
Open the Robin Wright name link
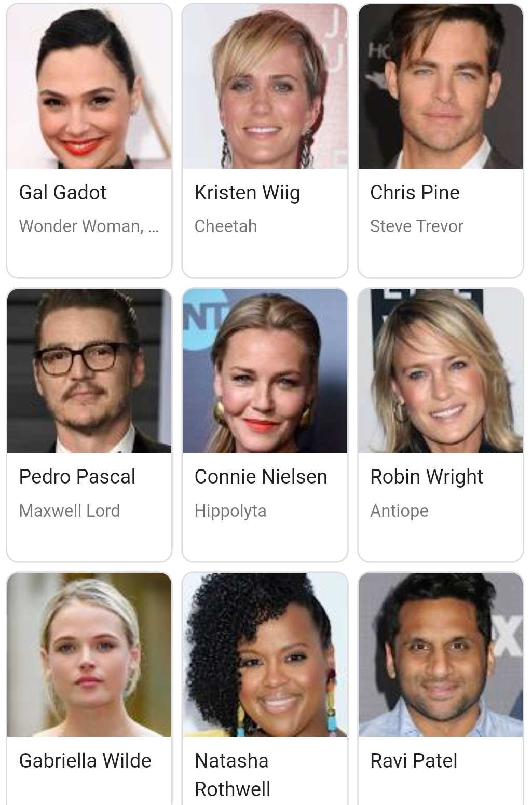pyautogui.click(x=427, y=477)
